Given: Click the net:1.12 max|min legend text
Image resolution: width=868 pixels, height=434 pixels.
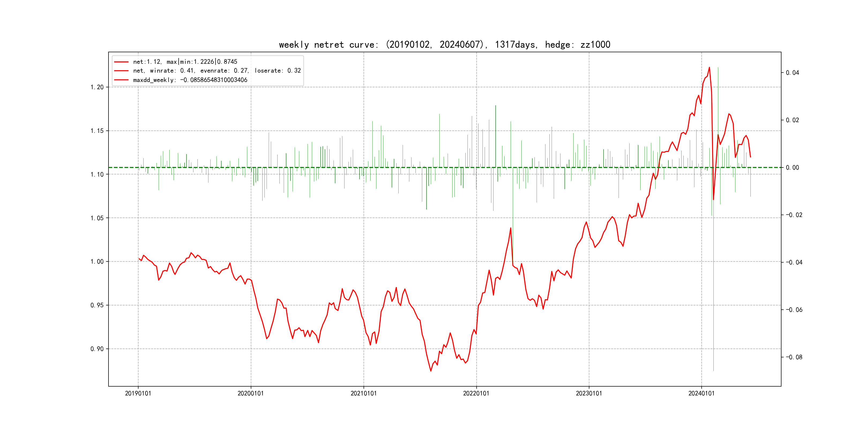Looking at the screenshot, I should click(x=185, y=62).
